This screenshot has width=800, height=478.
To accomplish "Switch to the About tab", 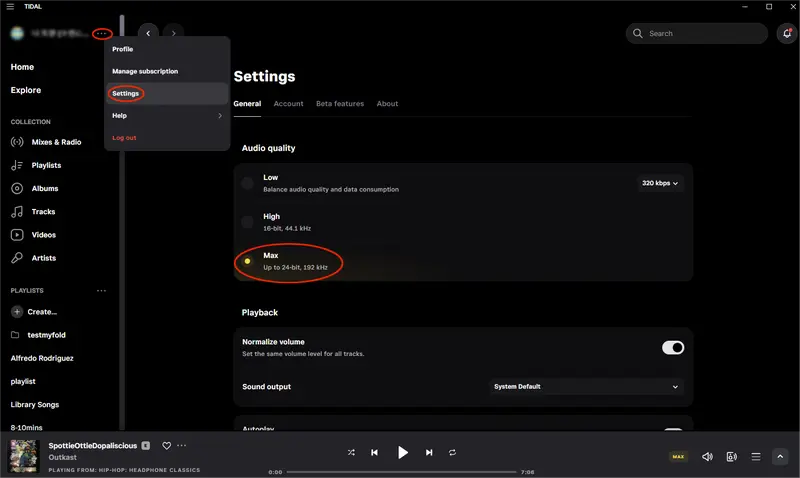I will pos(387,104).
